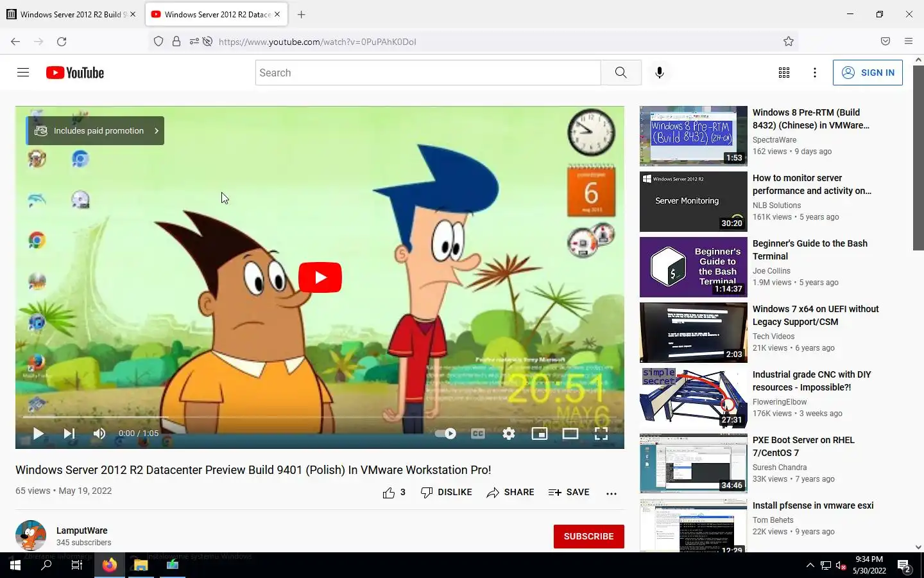Toggle the autoplay switch

pos(445,433)
